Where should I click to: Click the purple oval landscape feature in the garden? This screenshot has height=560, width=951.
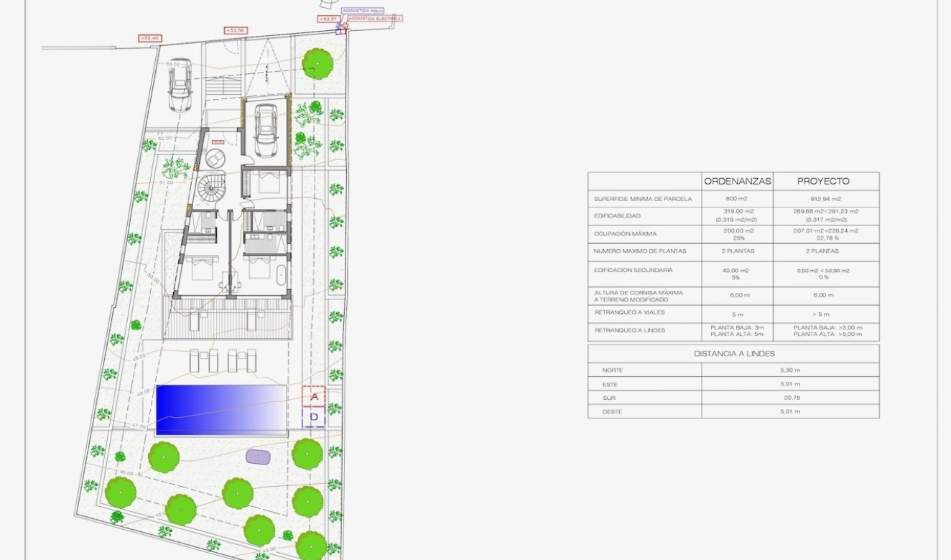tap(259, 457)
